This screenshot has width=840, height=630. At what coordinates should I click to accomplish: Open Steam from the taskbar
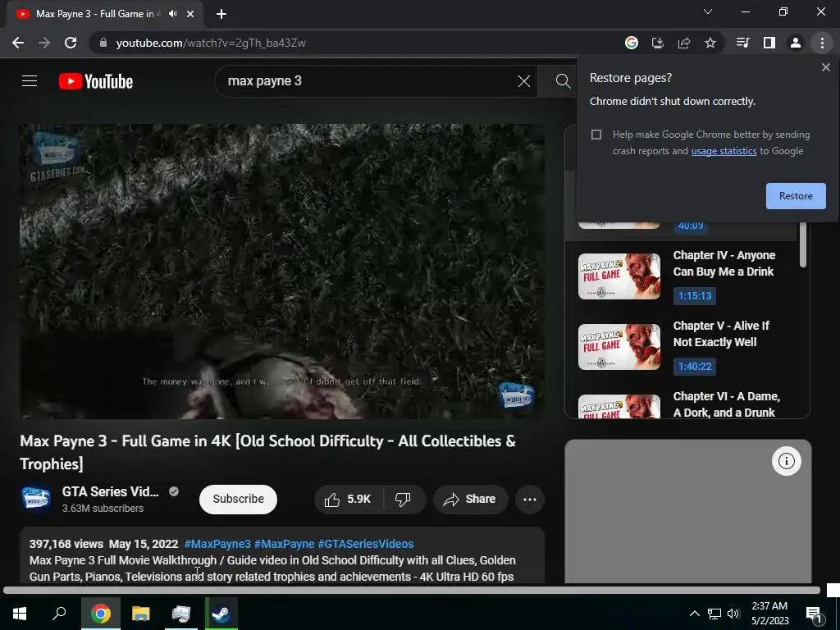(221, 614)
